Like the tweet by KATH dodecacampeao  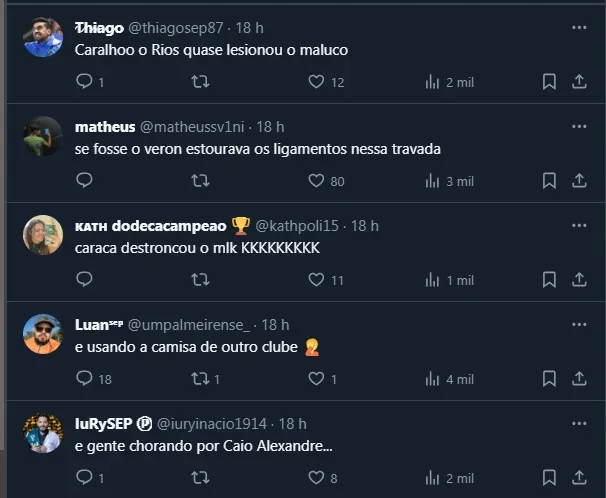[317, 280]
